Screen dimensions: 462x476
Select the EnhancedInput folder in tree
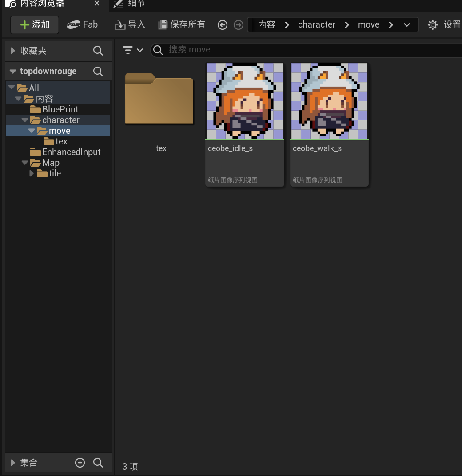point(58,152)
